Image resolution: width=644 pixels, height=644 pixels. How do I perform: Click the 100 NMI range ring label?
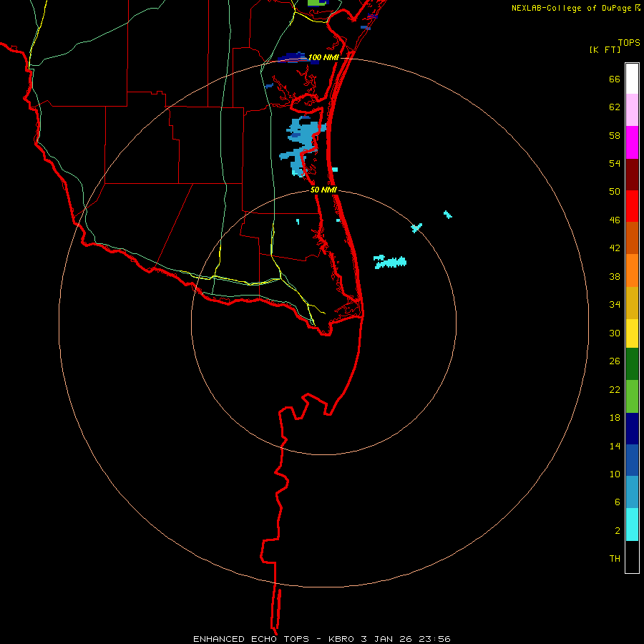tap(323, 57)
